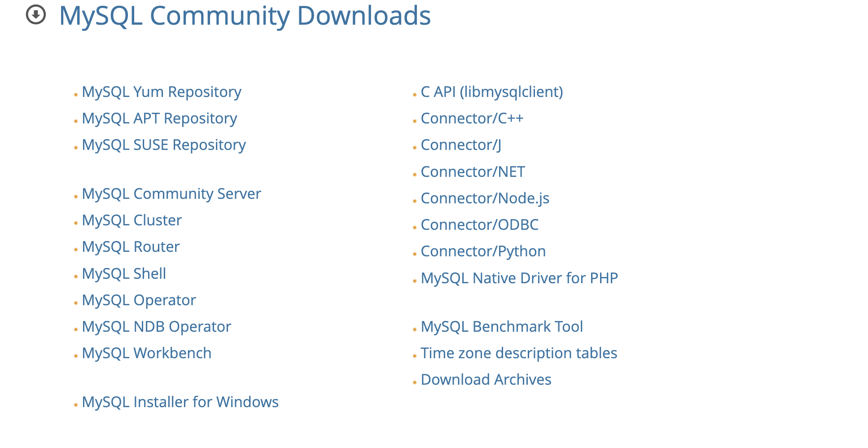
Task: Open the Connector/J link
Action: pyautogui.click(x=461, y=145)
